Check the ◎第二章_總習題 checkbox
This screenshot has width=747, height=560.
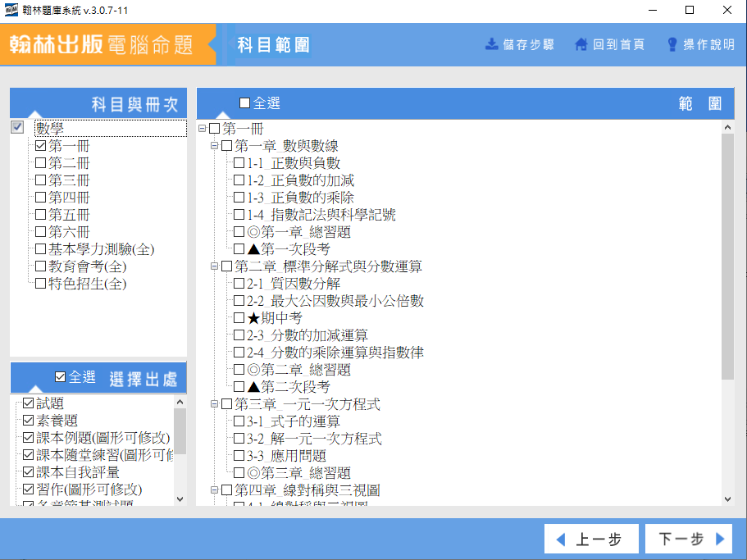click(239, 369)
